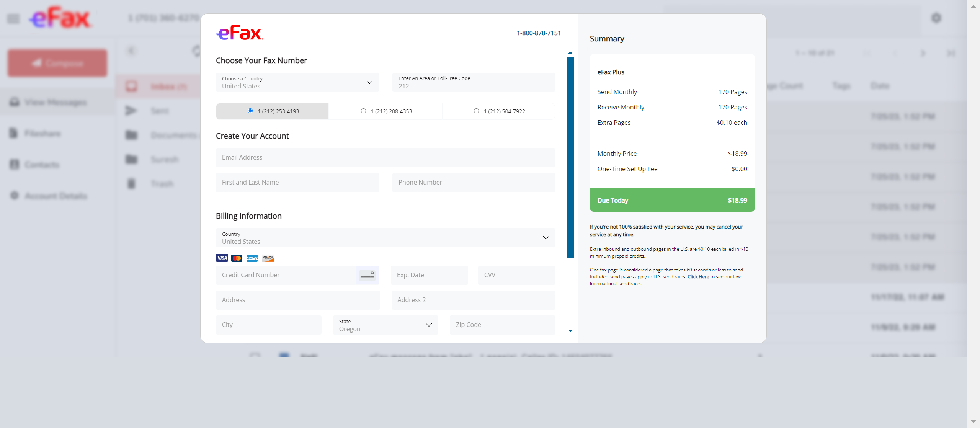
Task: Click the Credit Card Number field
Action: 285,275
